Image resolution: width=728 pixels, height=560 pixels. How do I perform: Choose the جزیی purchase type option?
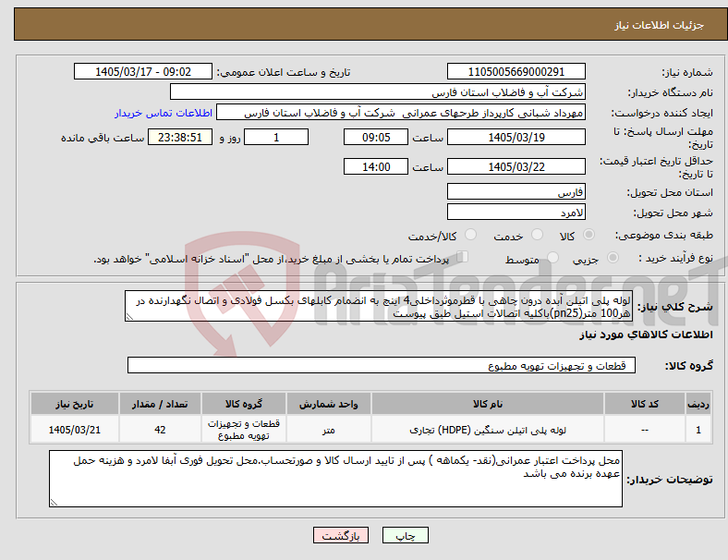point(613,257)
